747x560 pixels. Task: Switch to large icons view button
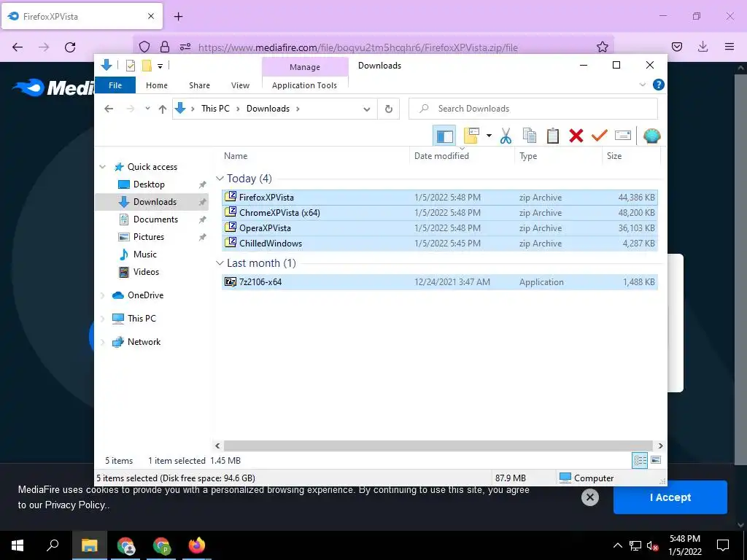656,460
